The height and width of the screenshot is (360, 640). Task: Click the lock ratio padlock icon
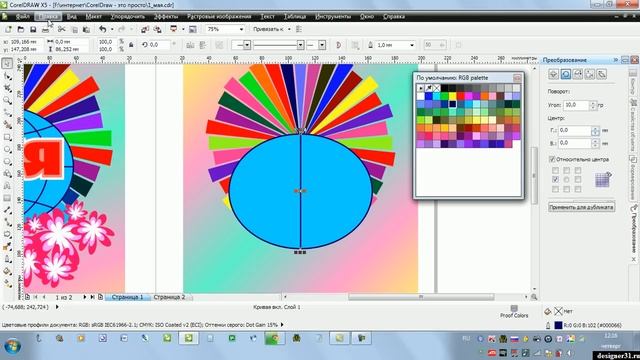[131, 45]
